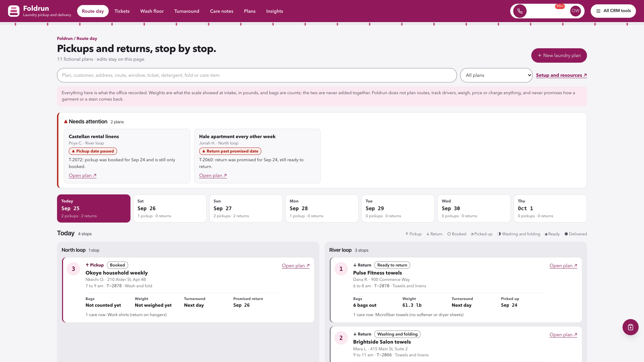Open the OW user avatar
The height and width of the screenshot is (362, 644).
click(575, 11)
